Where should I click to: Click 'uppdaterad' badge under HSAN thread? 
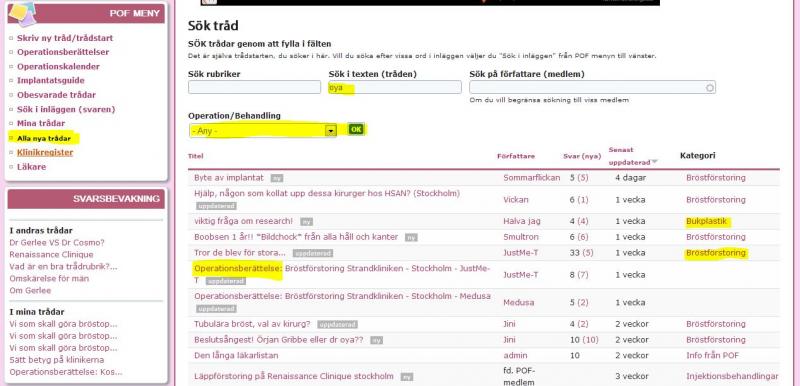(x=216, y=206)
